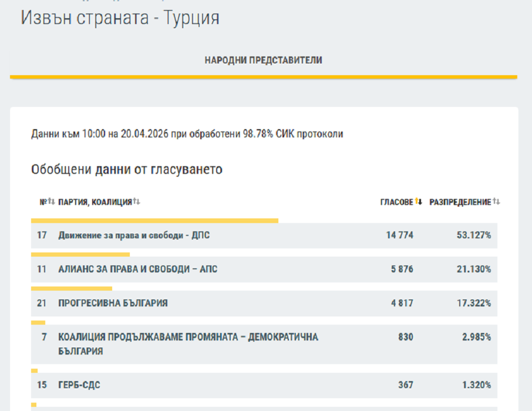Click the yellow bar above АПС row
This screenshot has height=411, width=532.
(80, 255)
